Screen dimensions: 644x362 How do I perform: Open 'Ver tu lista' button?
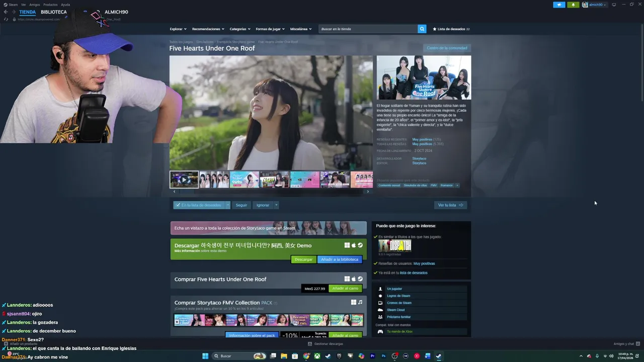(450, 205)
